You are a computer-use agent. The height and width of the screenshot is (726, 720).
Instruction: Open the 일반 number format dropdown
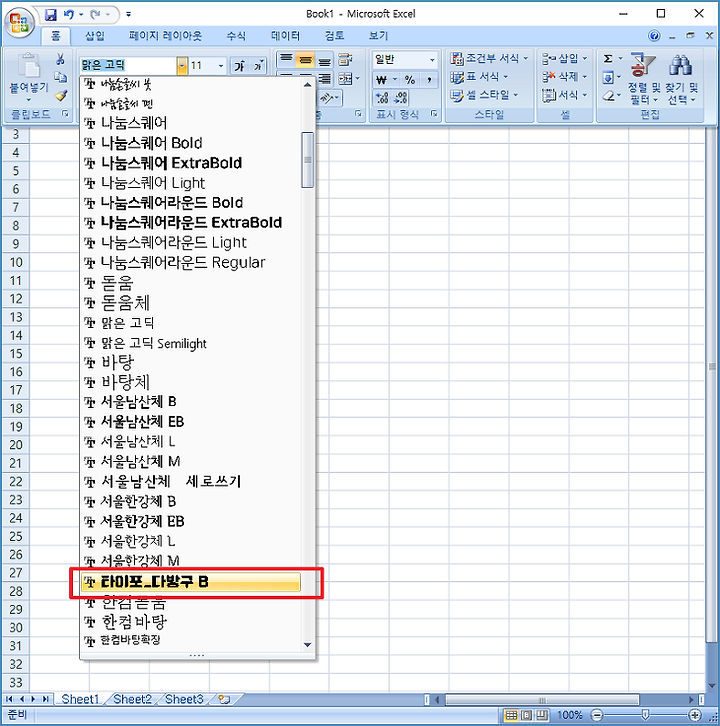[x=432, y=60]
